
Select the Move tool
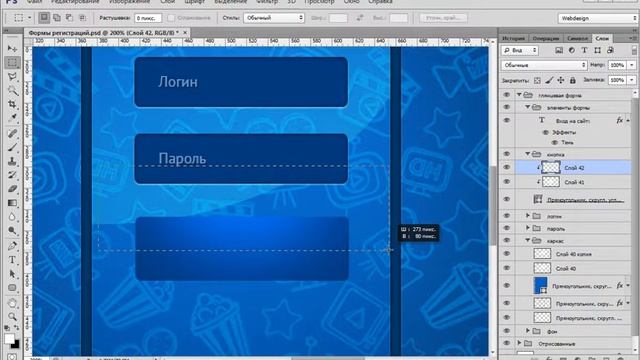[x=12, y=49]
